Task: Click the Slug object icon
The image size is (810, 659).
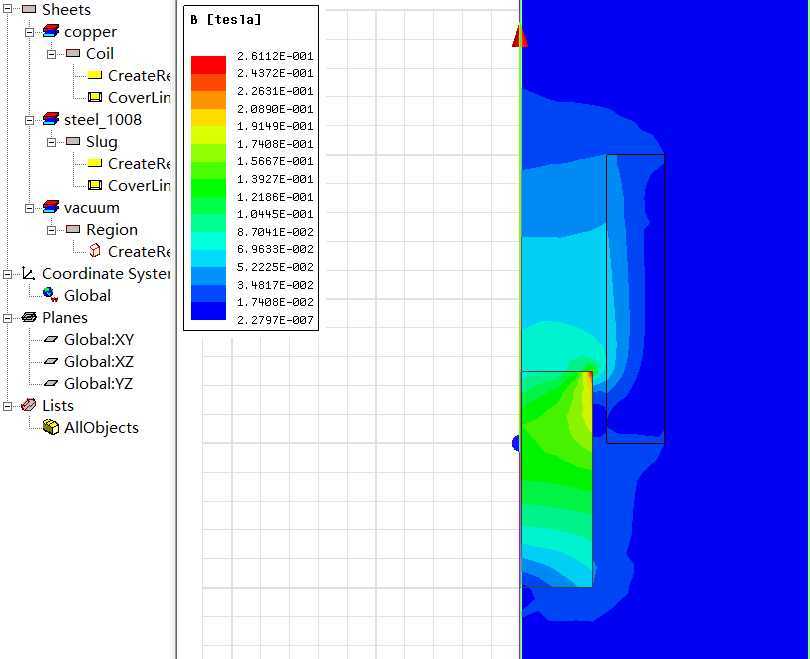Action: point(73,141)
